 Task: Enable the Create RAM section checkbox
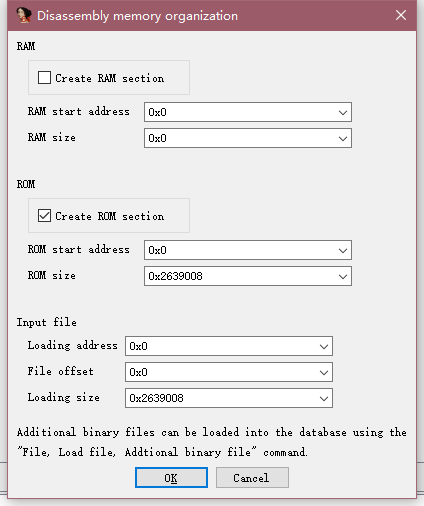[x=44, y=78]
